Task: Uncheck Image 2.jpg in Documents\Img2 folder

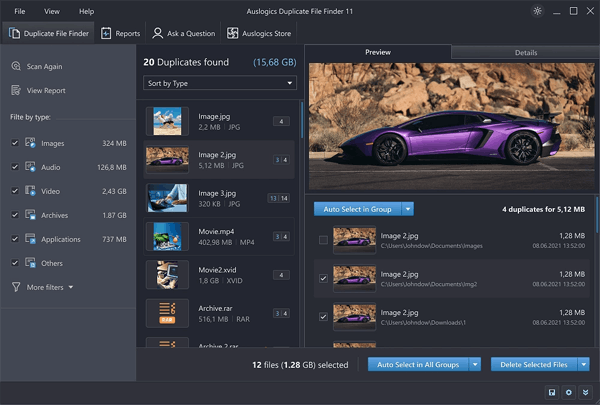Action: (323, 278)
